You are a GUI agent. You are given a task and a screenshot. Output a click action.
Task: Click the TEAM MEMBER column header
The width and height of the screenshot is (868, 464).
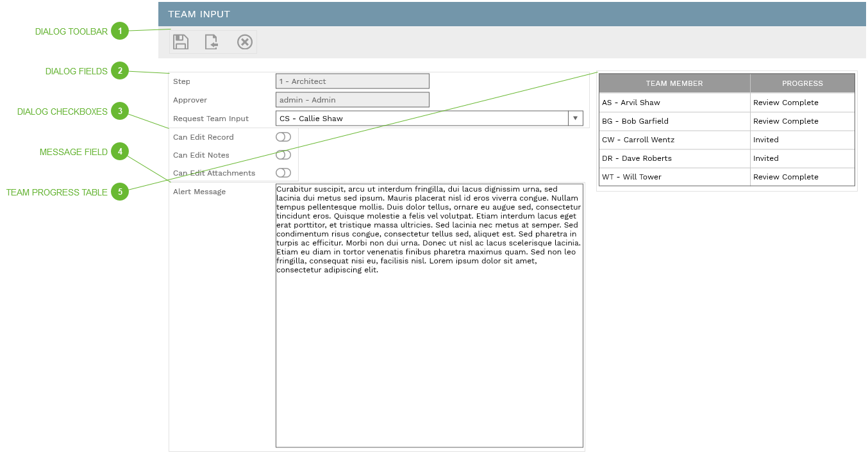674,83
